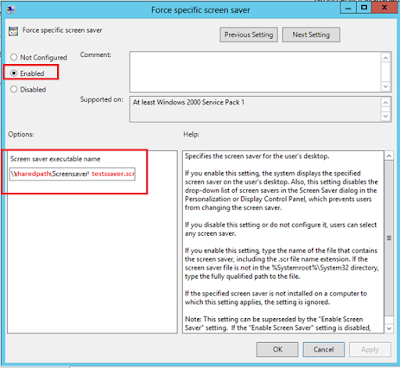Viewport: 400px width, 368px height.
Task: Select the Not Configured radio button
Action: coord(13,57)
